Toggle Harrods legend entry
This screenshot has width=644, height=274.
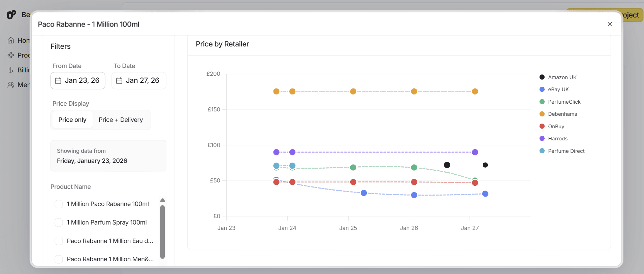553,139
